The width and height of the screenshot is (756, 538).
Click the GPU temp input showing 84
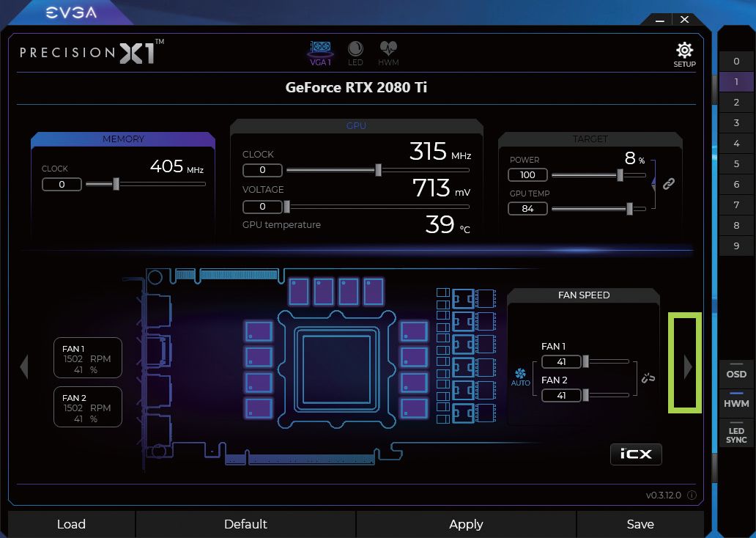pyautogui.click(x=527, y=208)
